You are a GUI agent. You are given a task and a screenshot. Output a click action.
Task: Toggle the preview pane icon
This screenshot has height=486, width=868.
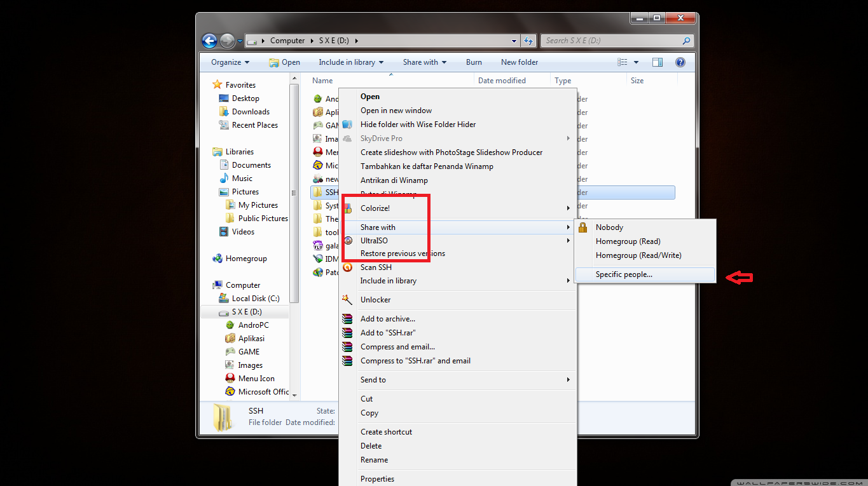pyautogui.click(x=658, y=62)
